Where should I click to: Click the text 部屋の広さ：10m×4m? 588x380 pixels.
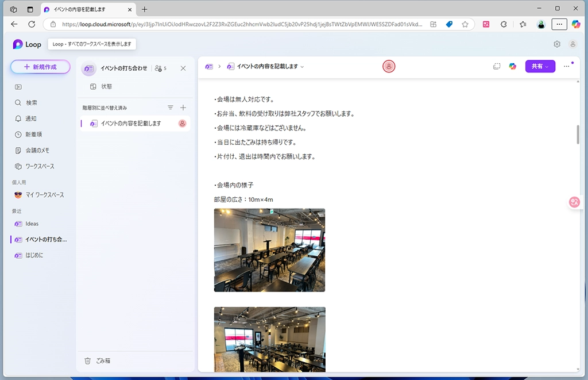(x=243, y=199)
